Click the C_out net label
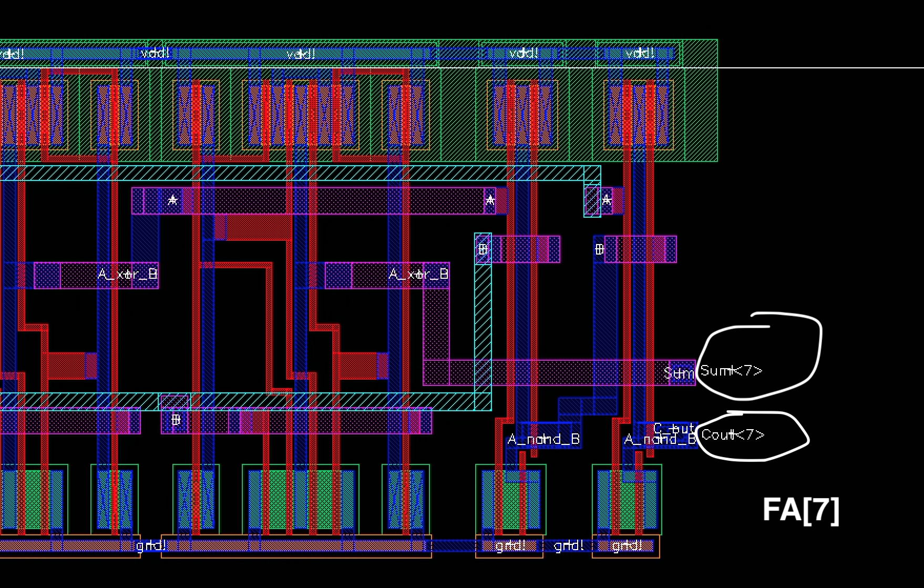 (x=674, y=428)
